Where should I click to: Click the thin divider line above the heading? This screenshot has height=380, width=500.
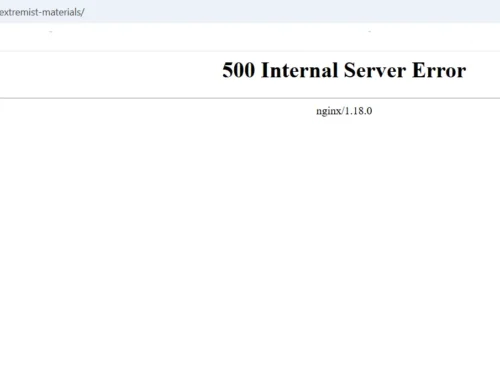(x=250, y=51)
